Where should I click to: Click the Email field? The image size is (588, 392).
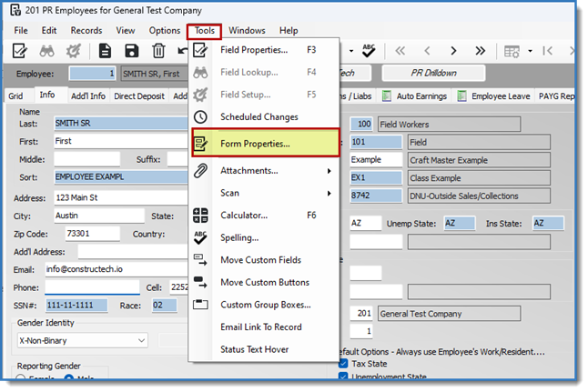[117, 269]
